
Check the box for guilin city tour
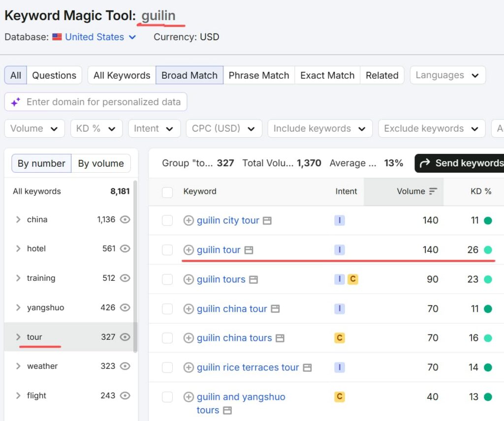click(x=167, y=221)
